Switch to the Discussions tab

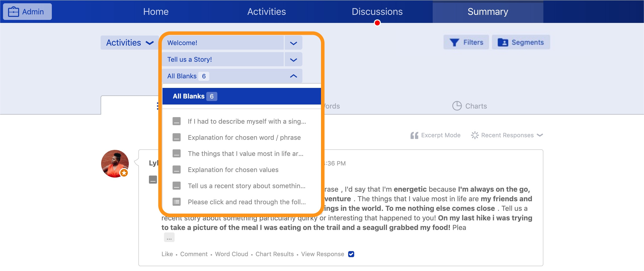pyautogui.click(x=377, y=11)
